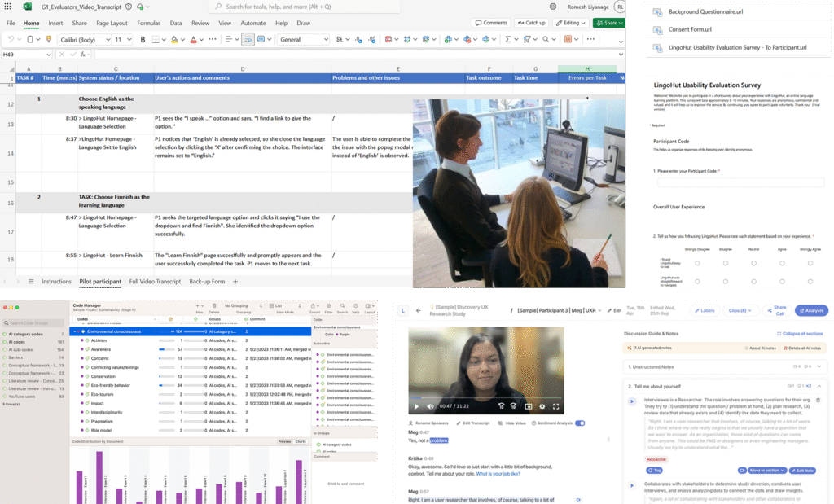Mute the interview video volume icon
Image resolution: width=834 pixels, height=504 pixels.
[x=430, y=406]
